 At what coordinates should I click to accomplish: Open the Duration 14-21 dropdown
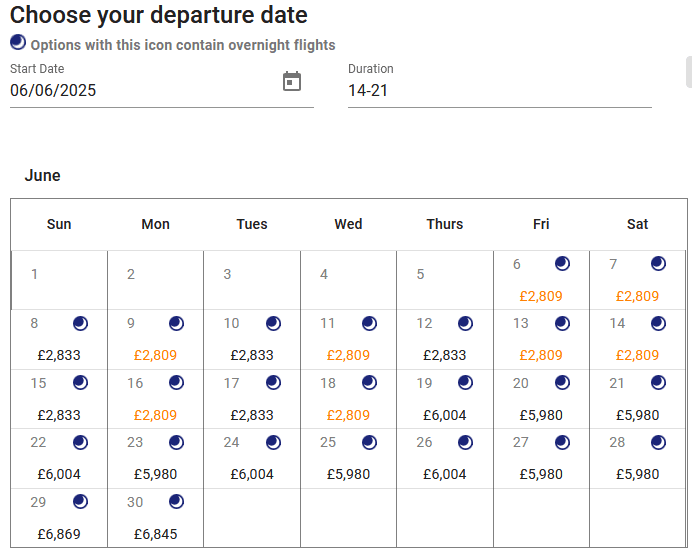(x=499, y=90)
